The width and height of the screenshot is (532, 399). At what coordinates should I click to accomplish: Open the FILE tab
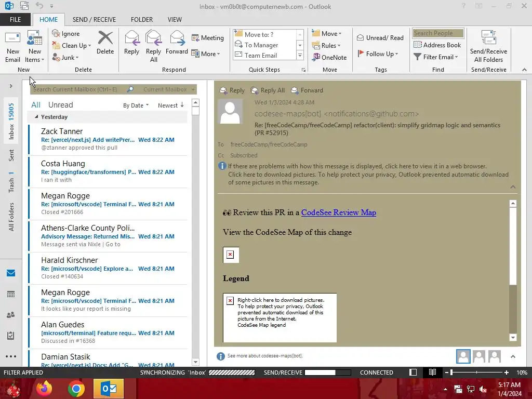15,20
